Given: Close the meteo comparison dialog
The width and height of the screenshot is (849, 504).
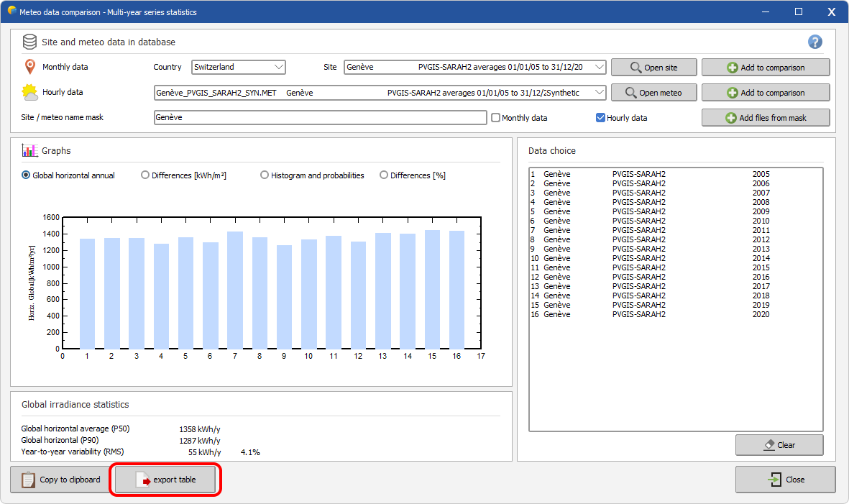Looking at the screenshot, I should 785,480.
